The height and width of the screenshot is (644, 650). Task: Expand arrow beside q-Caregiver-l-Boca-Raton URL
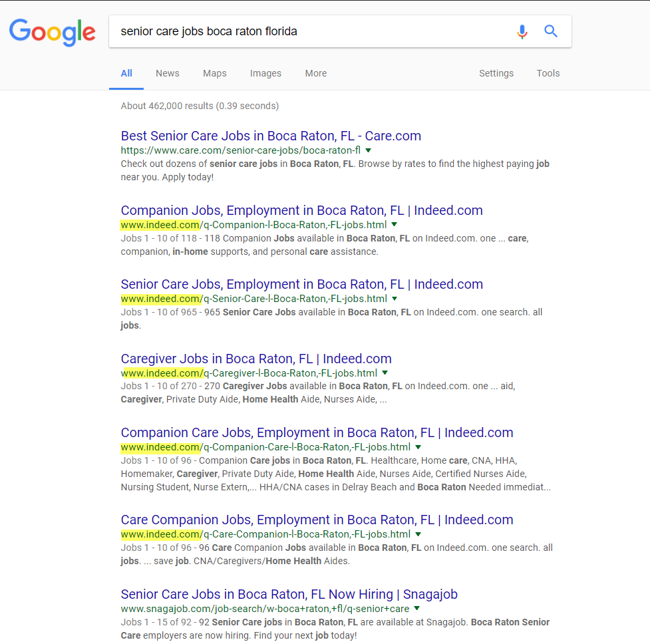pos(385,373)
